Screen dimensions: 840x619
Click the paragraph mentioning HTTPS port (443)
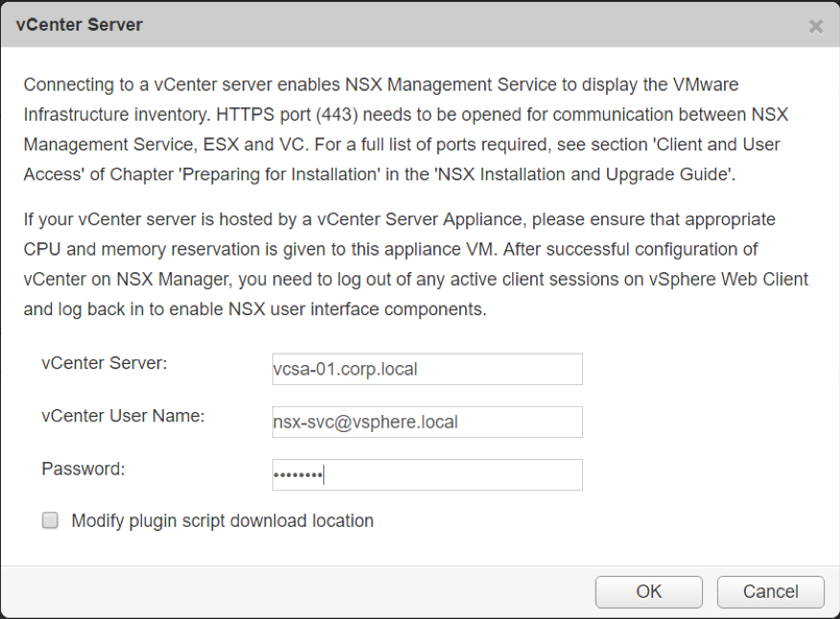tap(406, 129)
